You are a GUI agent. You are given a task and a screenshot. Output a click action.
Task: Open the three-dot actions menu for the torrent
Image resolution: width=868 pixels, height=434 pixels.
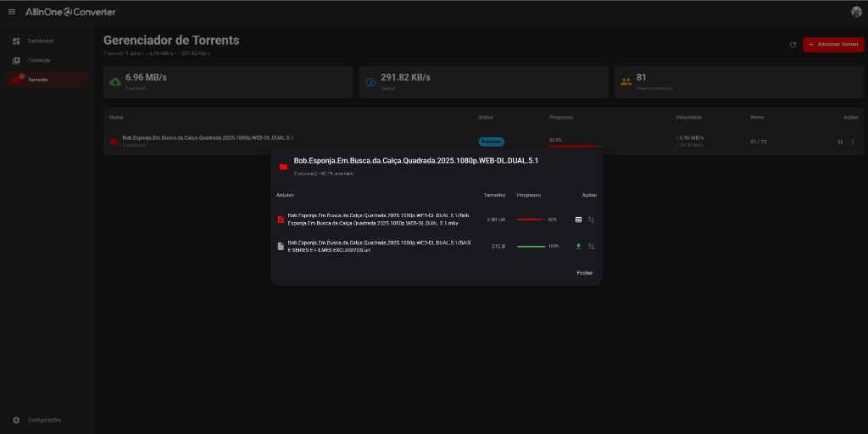tap(853, 142)
